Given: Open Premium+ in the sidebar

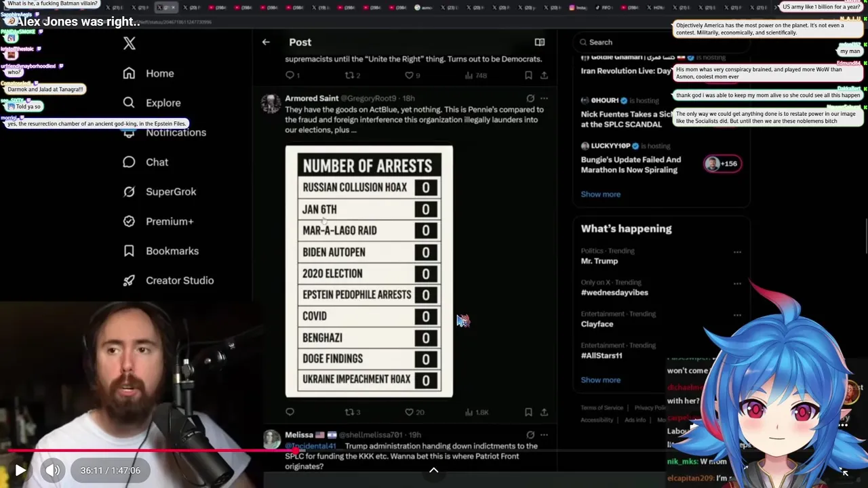Looking at the screenshot, I should pos(170,222).
